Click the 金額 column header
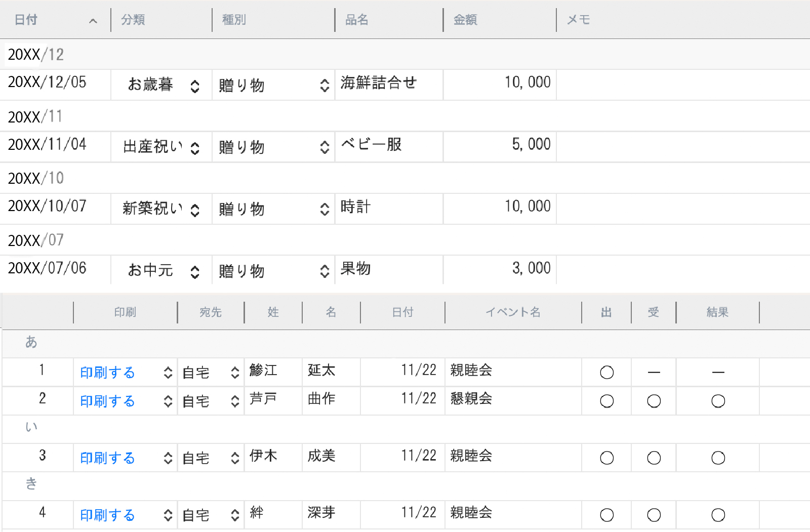The width and height of the screenshot is (810, 532). [x=465, y=20]
